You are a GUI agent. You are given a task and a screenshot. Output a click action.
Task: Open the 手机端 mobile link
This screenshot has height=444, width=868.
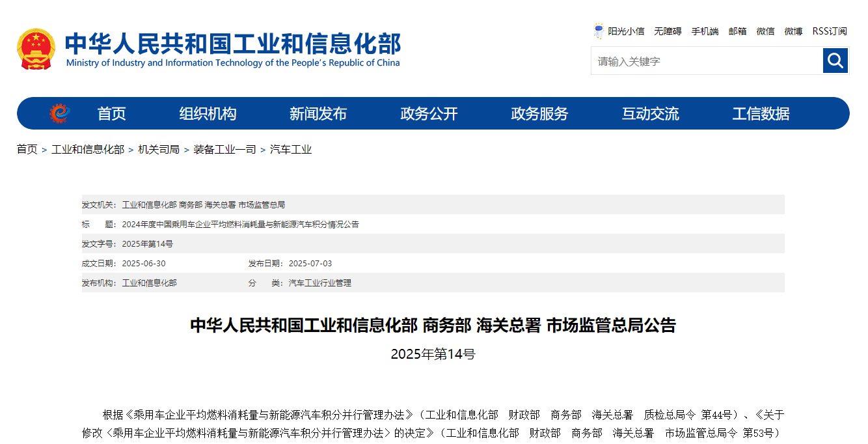pyautogui.click(x=705, y=31)
